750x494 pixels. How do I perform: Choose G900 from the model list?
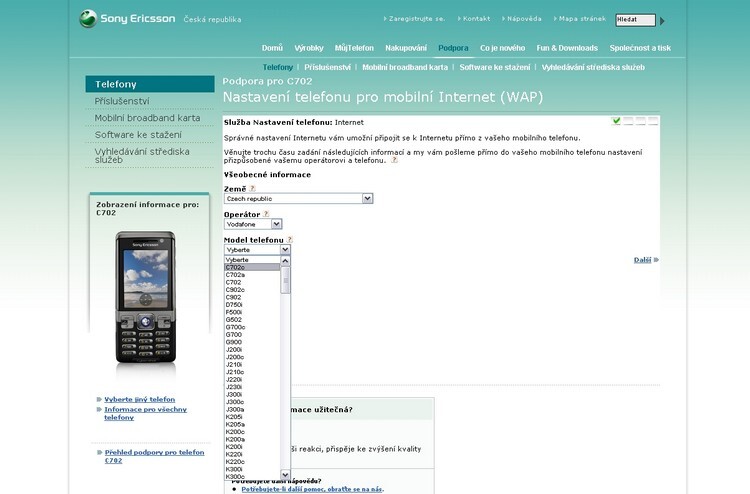252,342
